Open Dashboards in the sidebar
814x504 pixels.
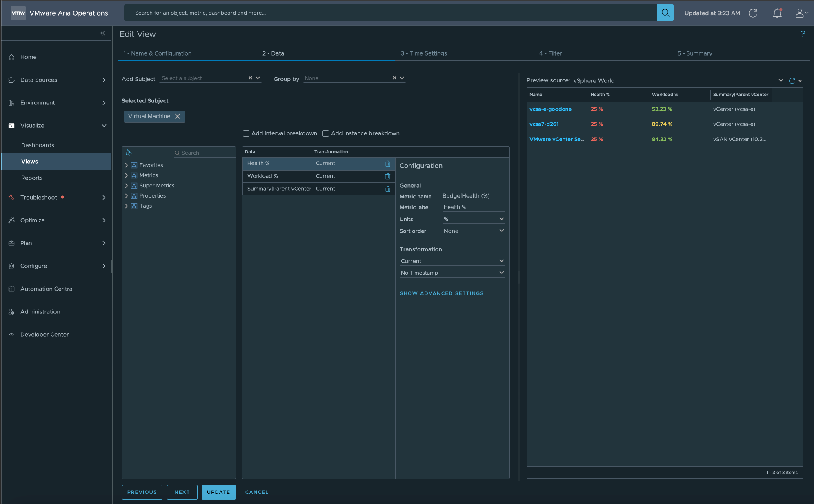38,145
